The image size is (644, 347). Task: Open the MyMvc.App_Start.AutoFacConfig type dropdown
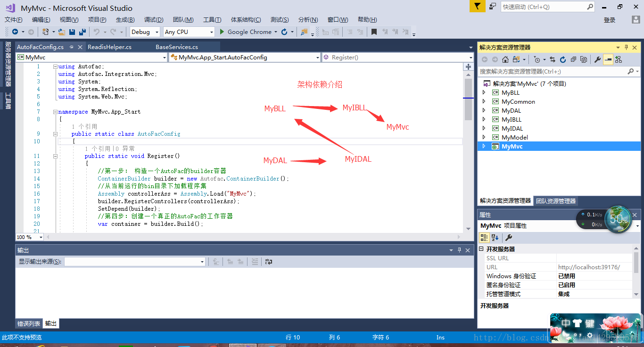coord(318,57)
